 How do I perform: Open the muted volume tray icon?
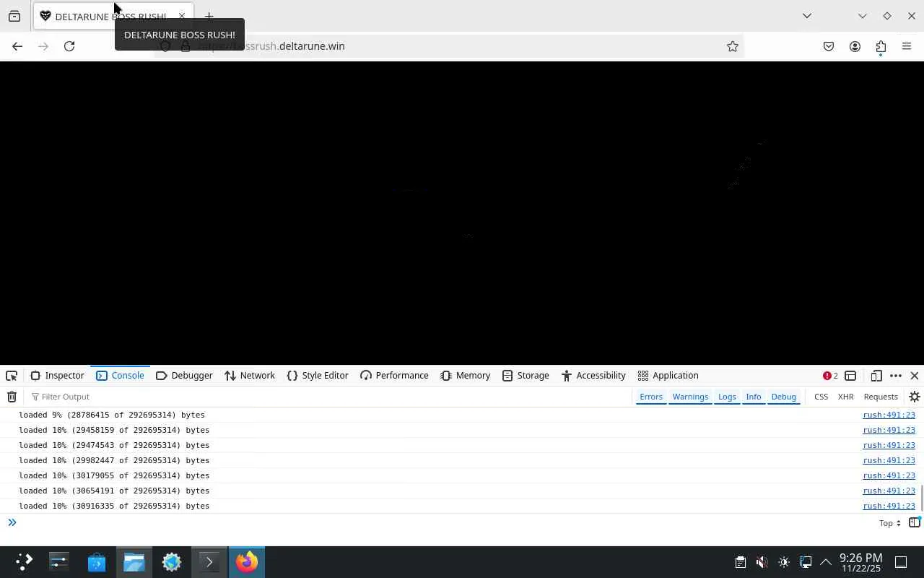[762, 562]
